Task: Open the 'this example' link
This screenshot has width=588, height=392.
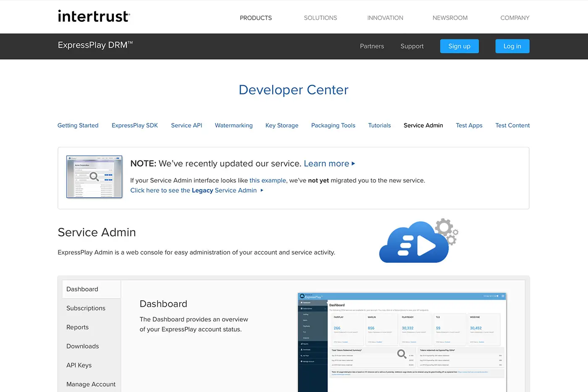Action: tap(268, 180)
